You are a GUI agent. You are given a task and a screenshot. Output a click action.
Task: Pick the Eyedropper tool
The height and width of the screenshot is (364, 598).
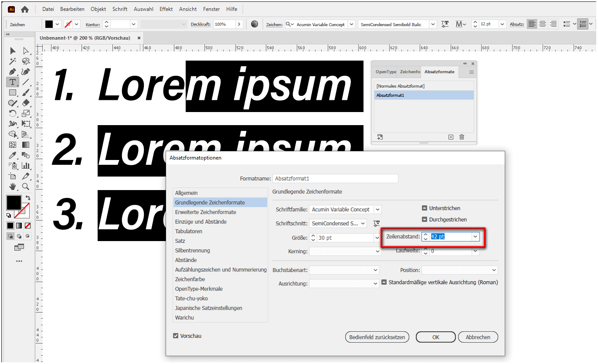[13, 155]
